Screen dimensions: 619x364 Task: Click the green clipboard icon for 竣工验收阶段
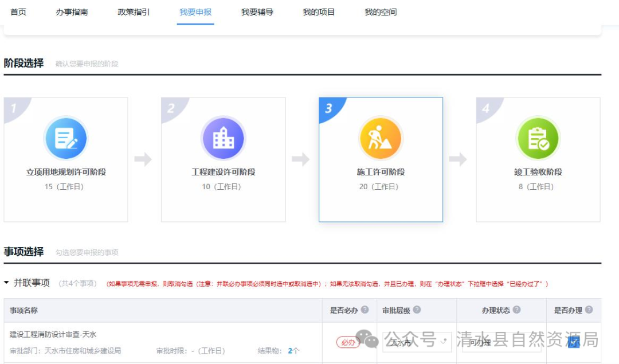tap(538, 138)
